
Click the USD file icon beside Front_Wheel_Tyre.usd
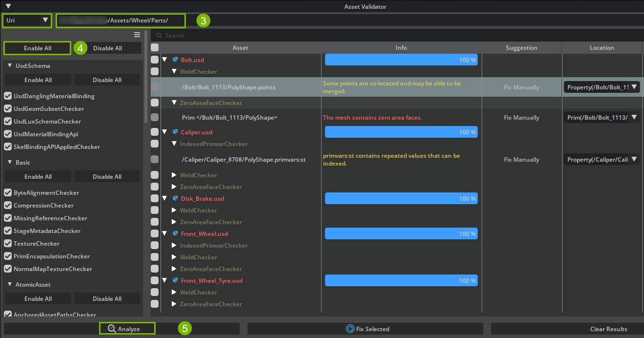[x=175, y=280]
